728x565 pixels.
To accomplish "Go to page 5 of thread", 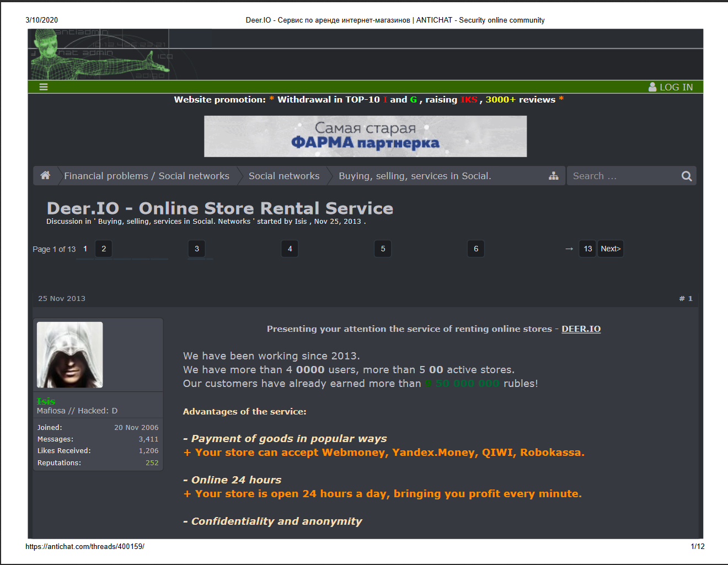I will 383,249.
